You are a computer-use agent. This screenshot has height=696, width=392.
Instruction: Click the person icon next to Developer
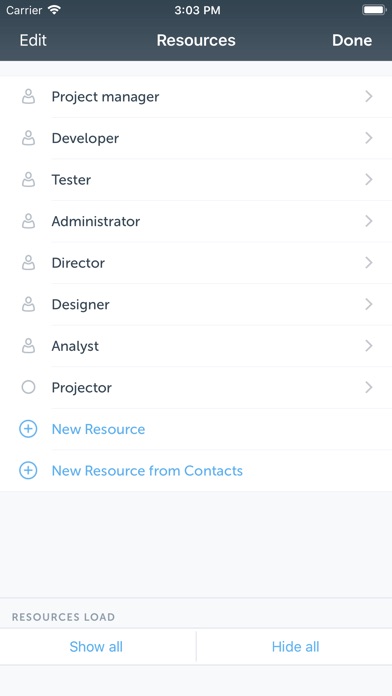(28, 138)
